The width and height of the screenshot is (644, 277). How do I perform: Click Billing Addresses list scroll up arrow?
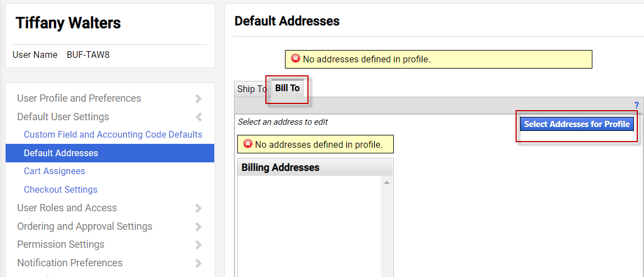387,183
